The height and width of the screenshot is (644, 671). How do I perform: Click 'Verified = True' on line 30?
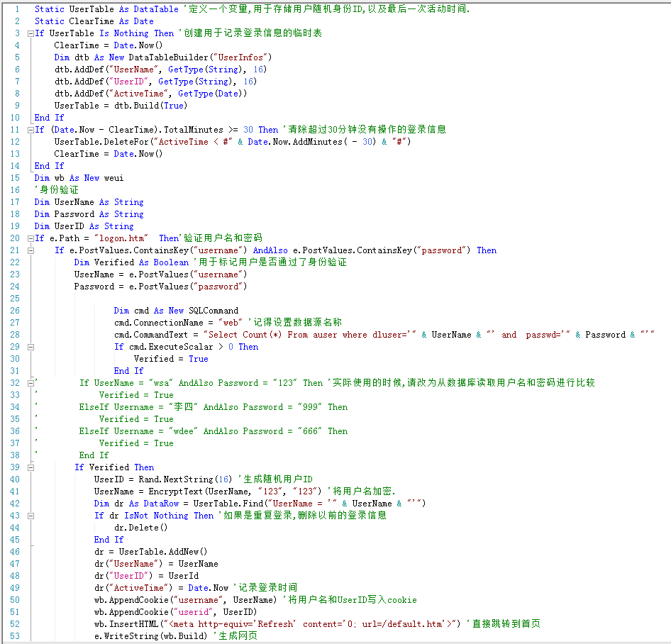point(171,359)
